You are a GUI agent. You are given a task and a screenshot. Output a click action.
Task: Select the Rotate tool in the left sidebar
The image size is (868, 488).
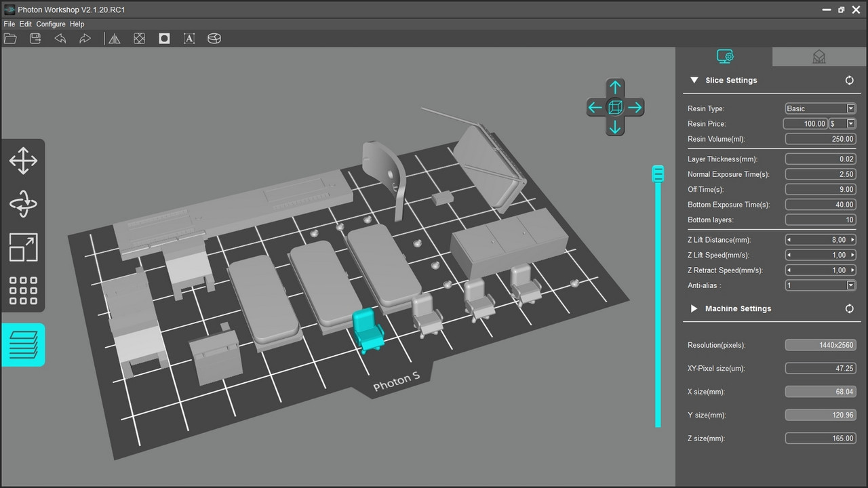tap(23, 204)
